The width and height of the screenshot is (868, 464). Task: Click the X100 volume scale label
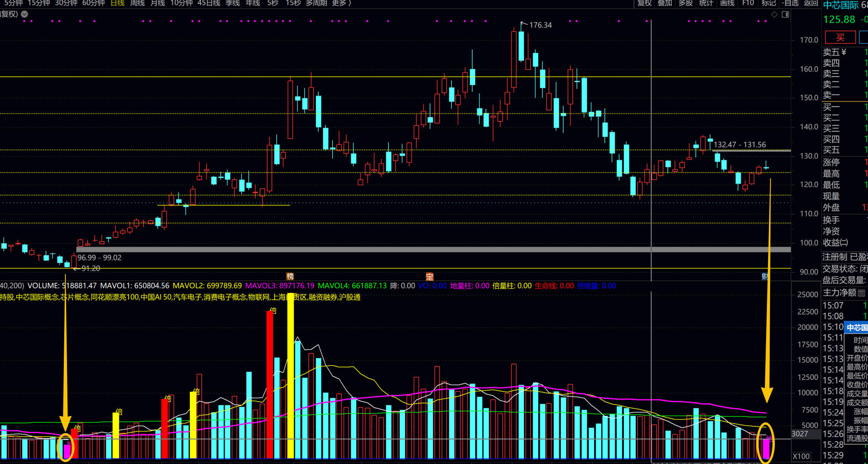click(801, 456)
